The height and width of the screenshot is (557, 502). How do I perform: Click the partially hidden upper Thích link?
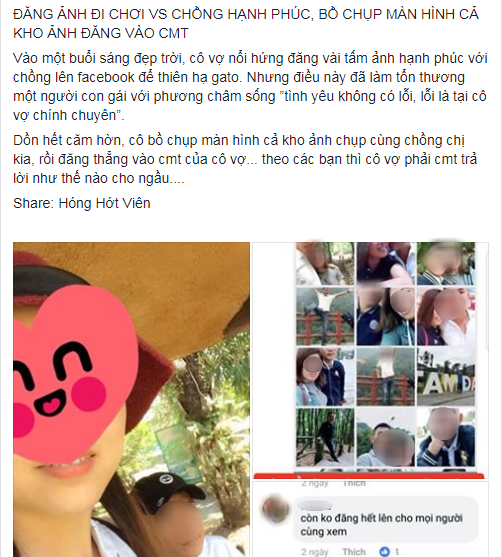click(x=353, y=483)
